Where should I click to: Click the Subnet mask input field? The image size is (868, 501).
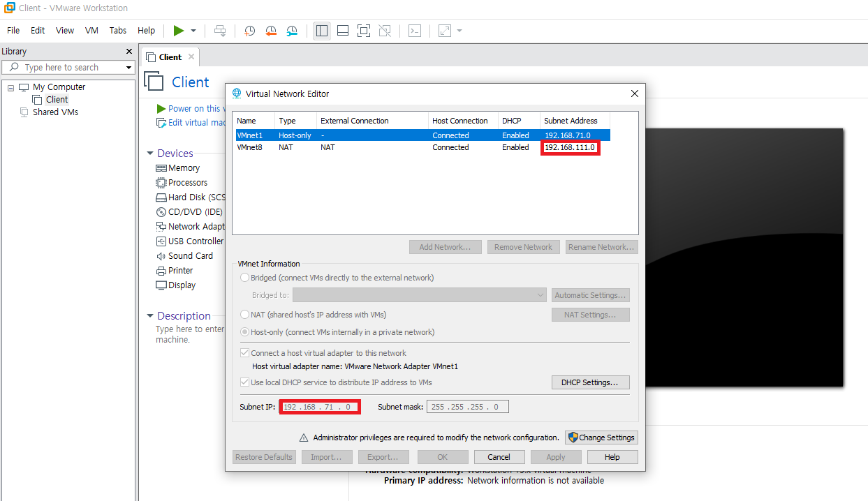coord(468,407)
